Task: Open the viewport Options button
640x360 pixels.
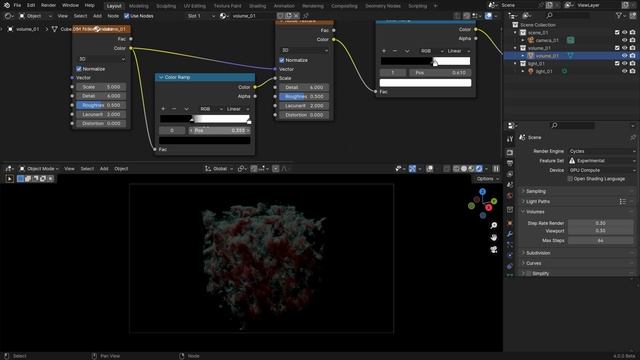Action: (487, 179)
